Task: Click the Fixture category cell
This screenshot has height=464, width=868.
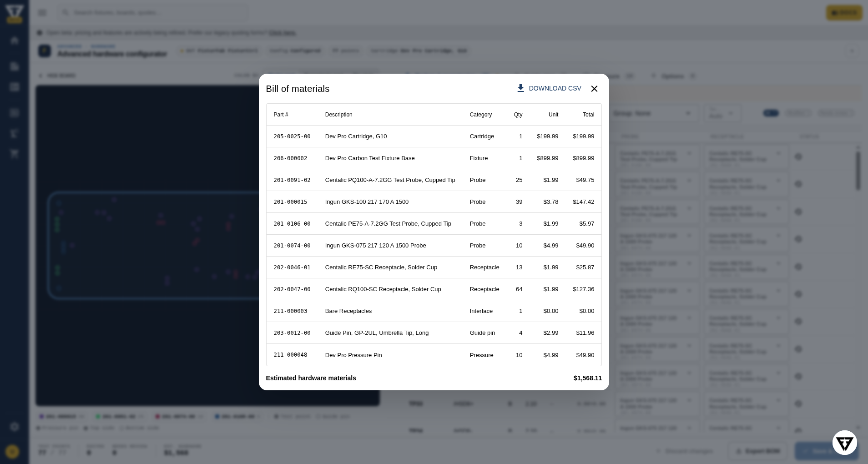Action: (479, 158)
